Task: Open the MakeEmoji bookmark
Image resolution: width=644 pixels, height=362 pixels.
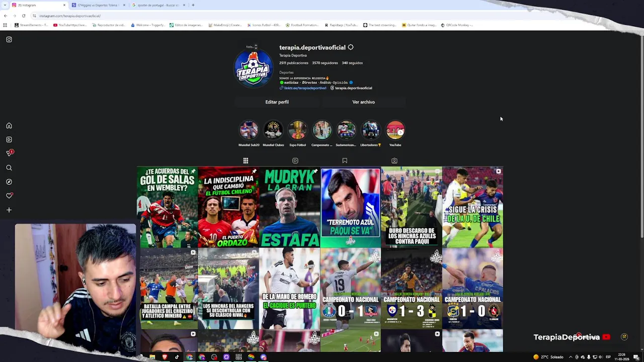Action: (225, 25)
